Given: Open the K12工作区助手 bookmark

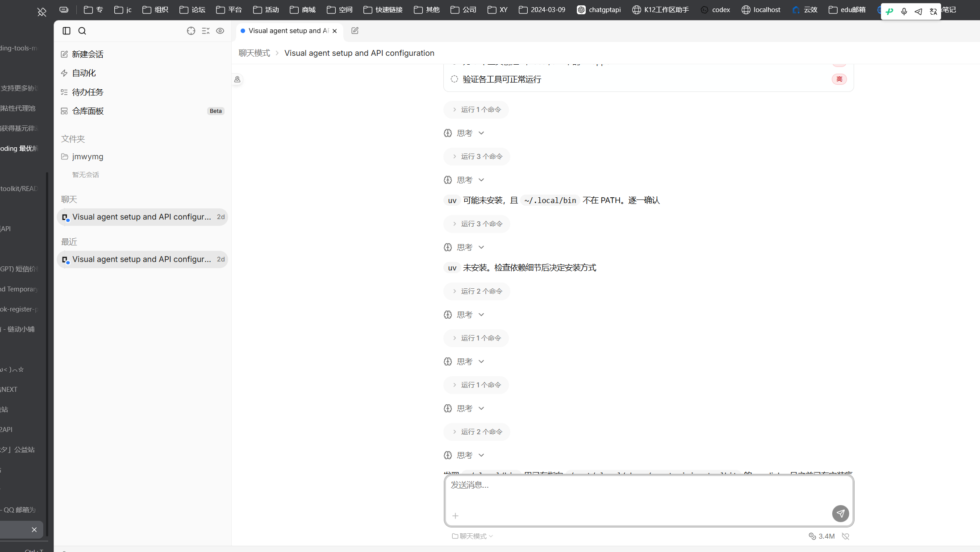Looking at the screenshot, I should pyautogui.click(x=661, y=10).
